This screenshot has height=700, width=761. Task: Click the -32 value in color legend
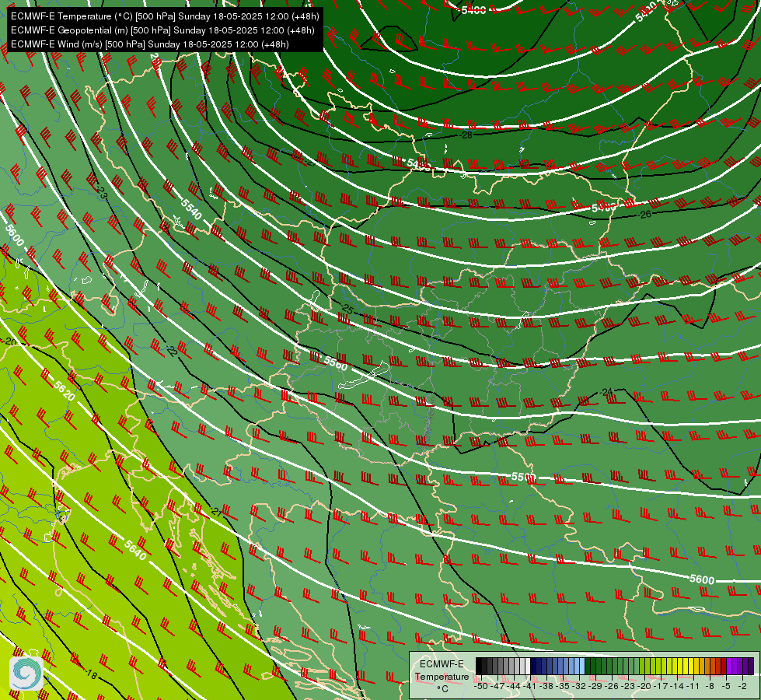click(579, 686)
